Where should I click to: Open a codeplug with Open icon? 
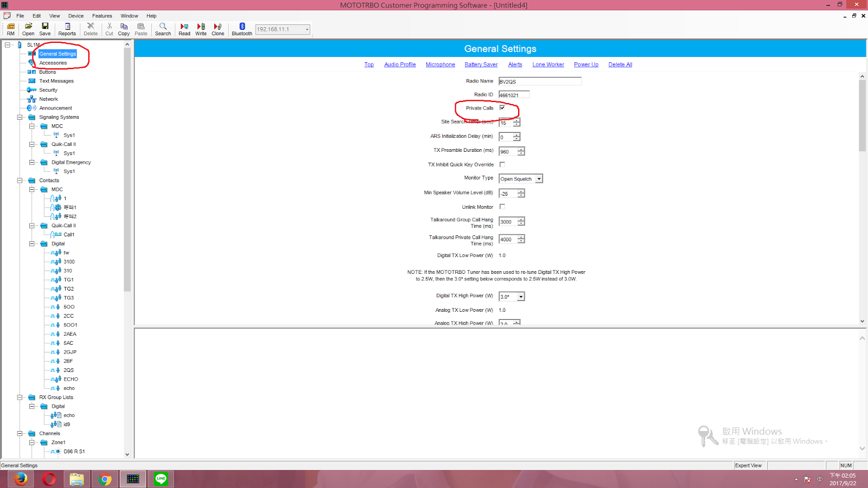(28, 29)
